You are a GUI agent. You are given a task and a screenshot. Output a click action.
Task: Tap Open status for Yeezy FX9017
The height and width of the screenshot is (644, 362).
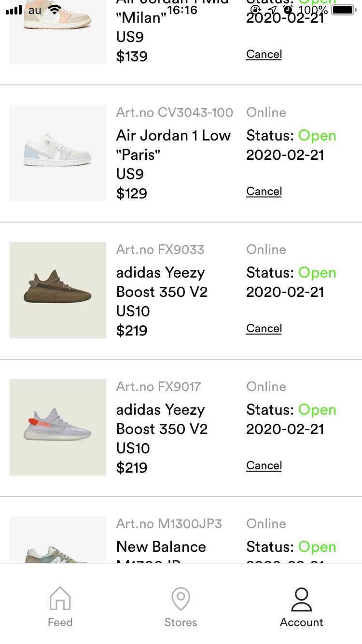coord(317,410)
